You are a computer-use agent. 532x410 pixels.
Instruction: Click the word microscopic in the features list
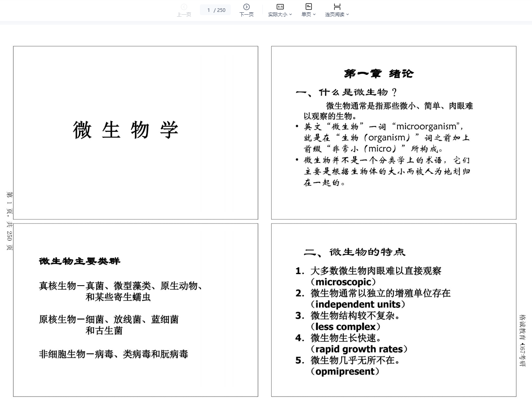[x=343, y=282]
